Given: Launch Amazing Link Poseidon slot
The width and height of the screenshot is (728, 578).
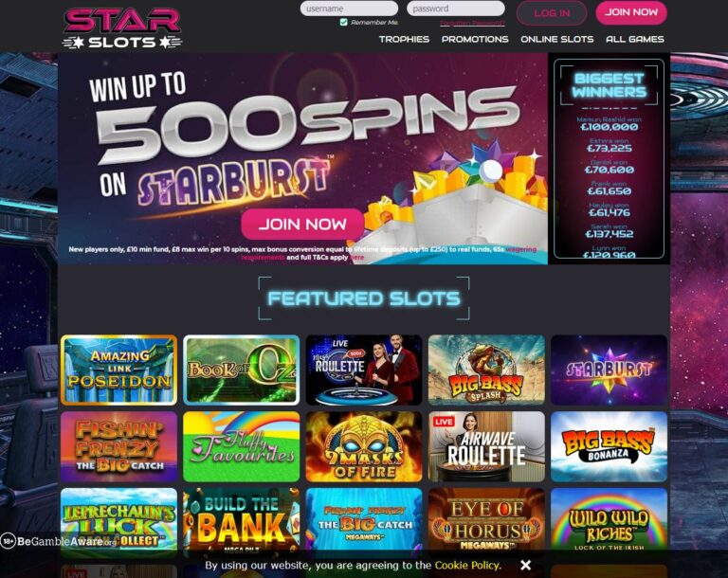Looking at the screenshot, I should coord(118,370).
